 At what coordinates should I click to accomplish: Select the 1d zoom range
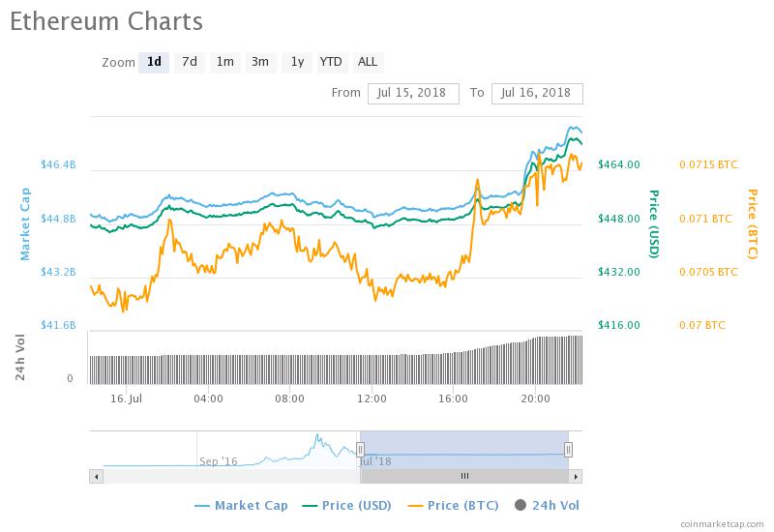pos(154,62)
